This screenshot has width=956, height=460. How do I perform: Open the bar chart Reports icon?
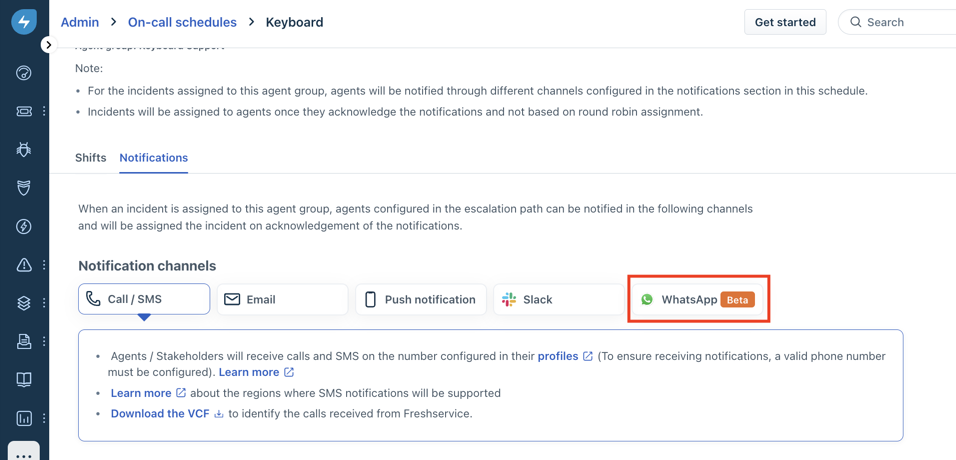pyautogui.click(x=24, y=418)
